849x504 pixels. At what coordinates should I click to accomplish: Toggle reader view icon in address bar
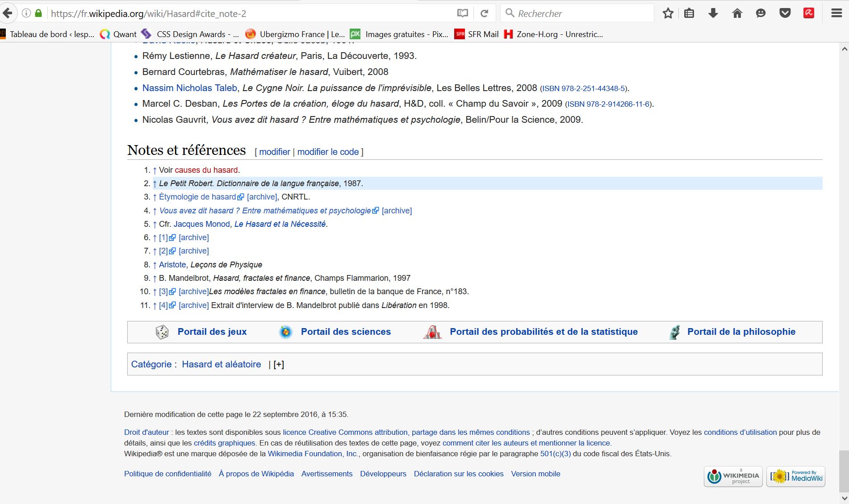click(x=463, y=13)
